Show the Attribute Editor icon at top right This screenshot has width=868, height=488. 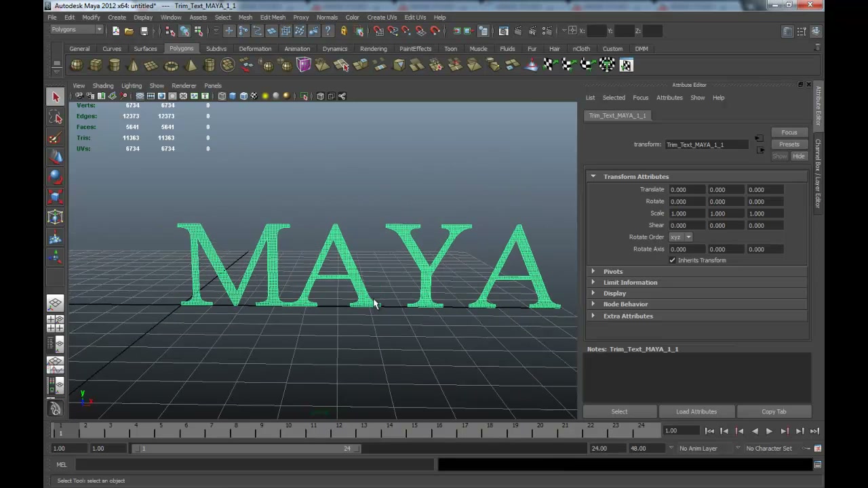(787, 31)
